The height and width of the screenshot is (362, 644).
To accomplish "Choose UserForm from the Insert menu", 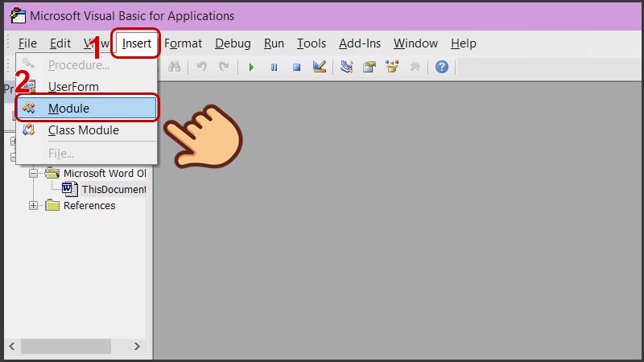I will tap(86, 87).
